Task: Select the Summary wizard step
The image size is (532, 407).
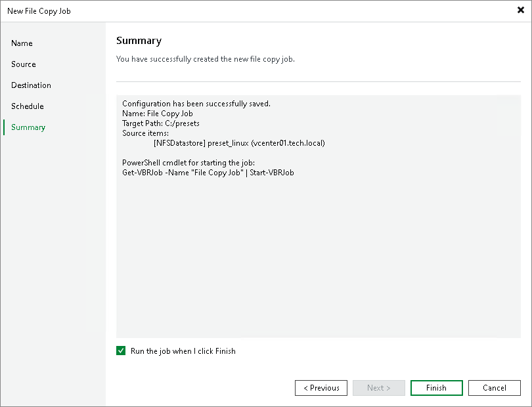Action: (x=28, y=127)
